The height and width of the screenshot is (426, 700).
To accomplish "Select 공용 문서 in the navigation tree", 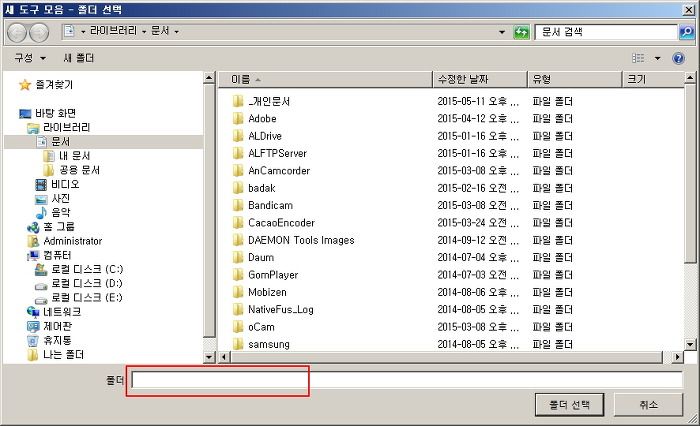I will pos(79,170).
